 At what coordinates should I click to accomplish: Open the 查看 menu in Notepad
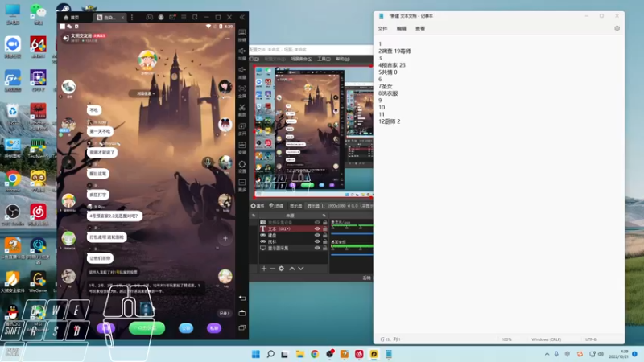[420, 28]
